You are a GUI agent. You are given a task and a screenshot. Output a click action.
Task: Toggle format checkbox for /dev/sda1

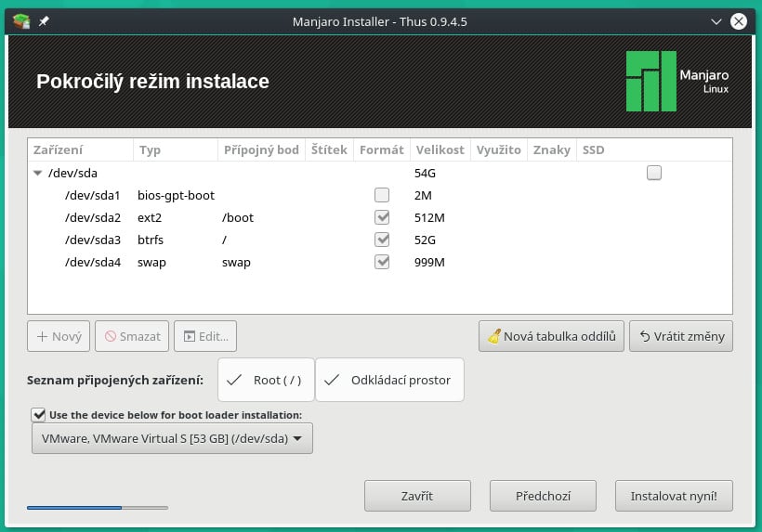pyautogui.click(x=382, y=195)
